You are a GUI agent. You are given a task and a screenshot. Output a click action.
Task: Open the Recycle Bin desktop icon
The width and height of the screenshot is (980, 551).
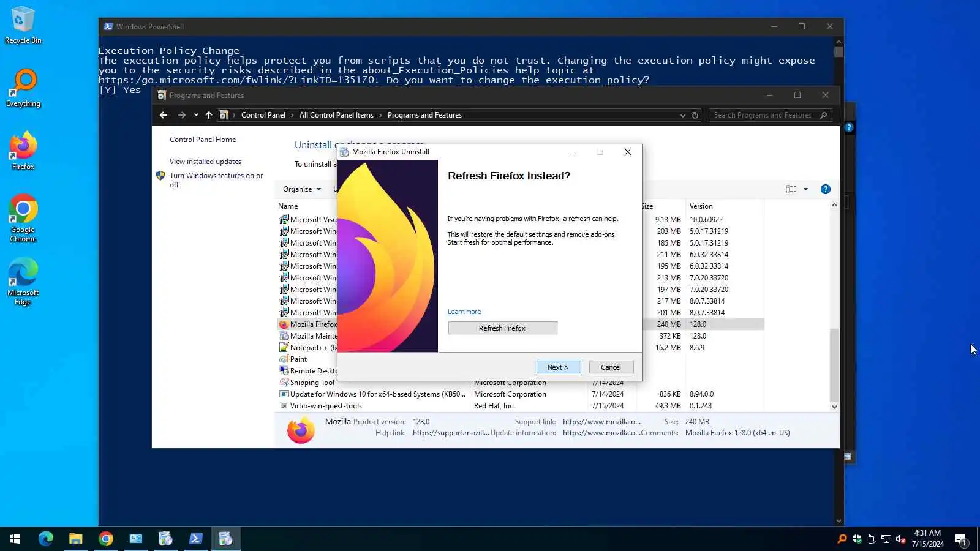pyautogui.click(x=23, y=24)
